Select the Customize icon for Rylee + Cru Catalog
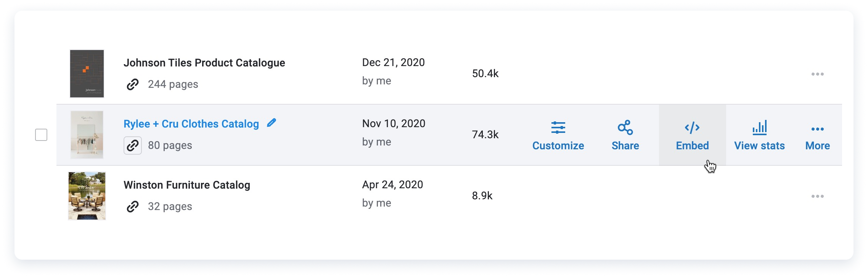Screen dimensions: 868x278 point(558,128)
